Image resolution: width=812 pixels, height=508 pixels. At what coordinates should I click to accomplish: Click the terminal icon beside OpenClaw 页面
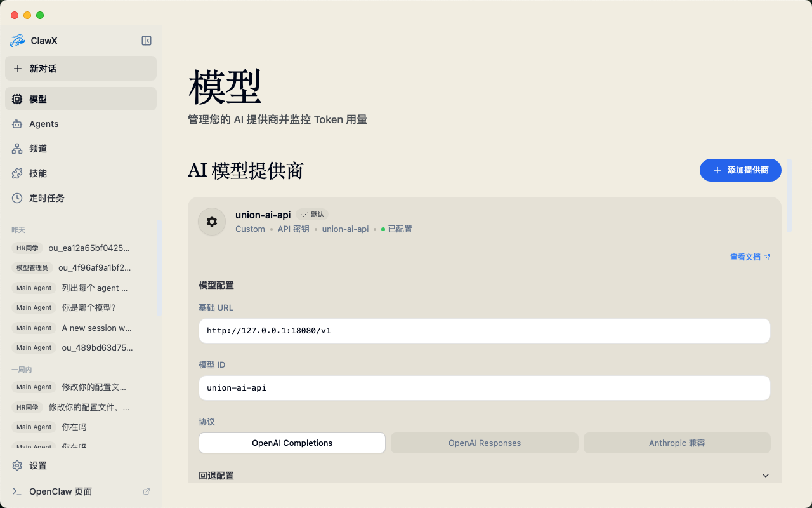17,491
